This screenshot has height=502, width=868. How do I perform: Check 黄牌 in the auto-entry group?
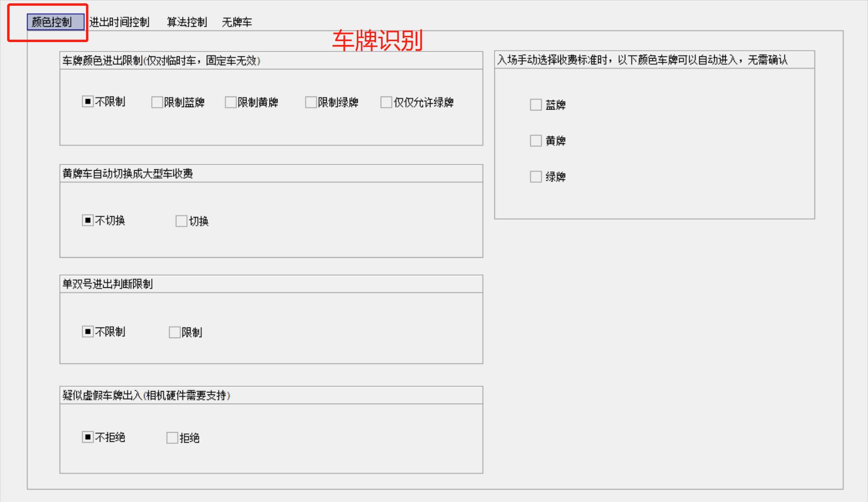(536, 141)
